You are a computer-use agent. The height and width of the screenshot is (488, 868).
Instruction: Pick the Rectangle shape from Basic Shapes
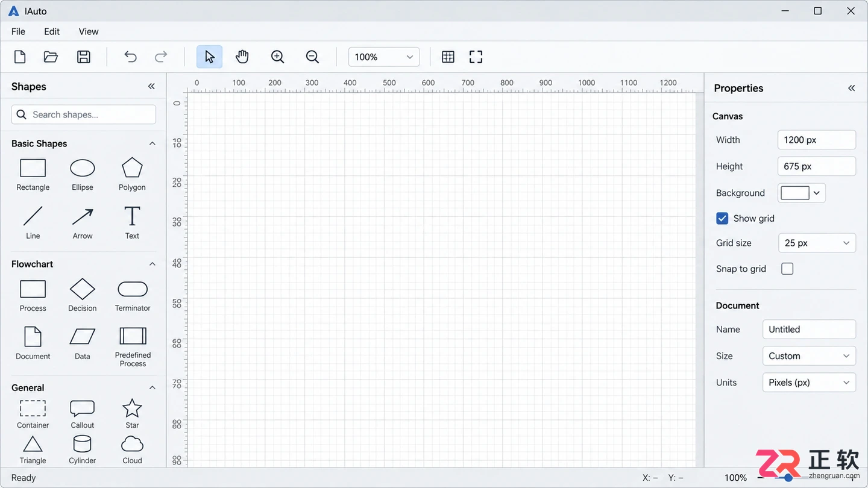coord(33,175)
